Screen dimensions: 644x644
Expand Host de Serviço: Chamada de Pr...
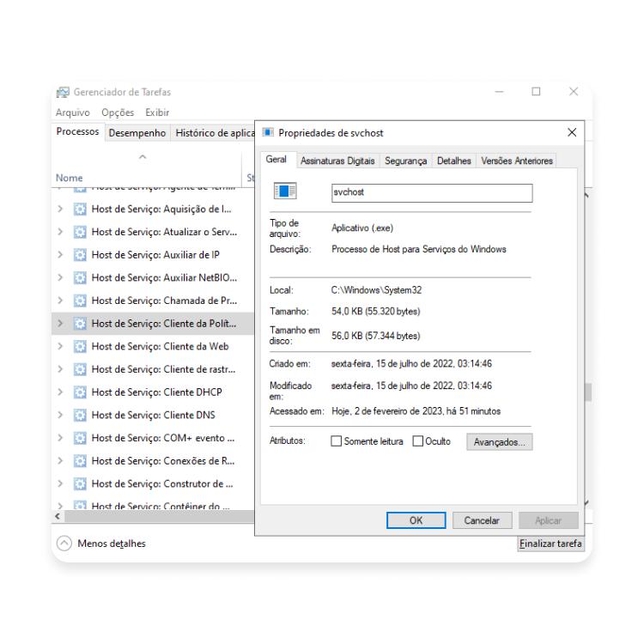(x=60, y=301)
